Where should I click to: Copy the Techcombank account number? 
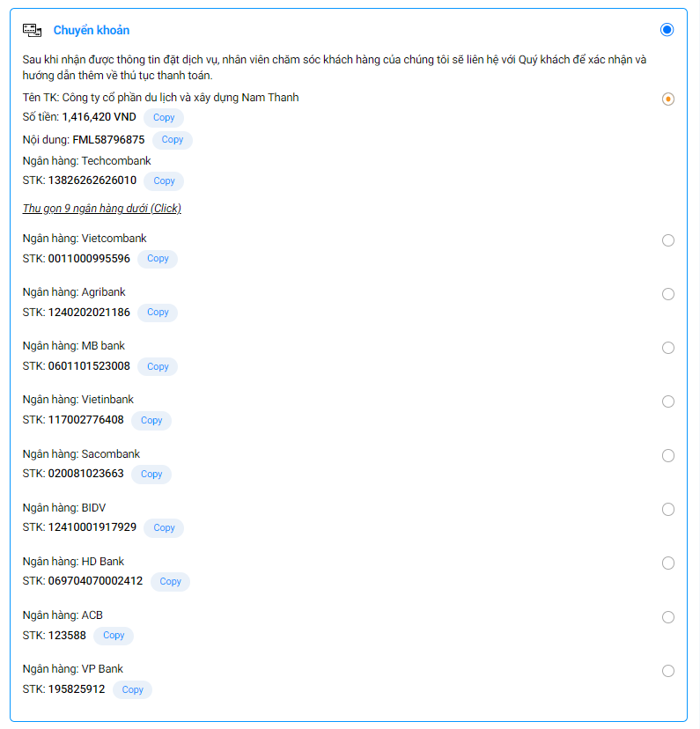[x=164, y=181]
